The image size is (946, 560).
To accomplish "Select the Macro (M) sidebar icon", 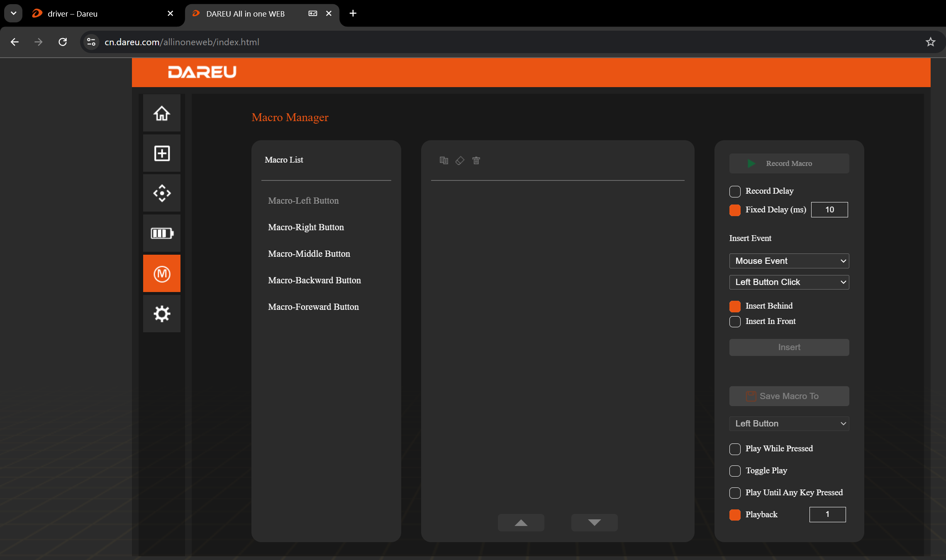I will tap(162, 273).
